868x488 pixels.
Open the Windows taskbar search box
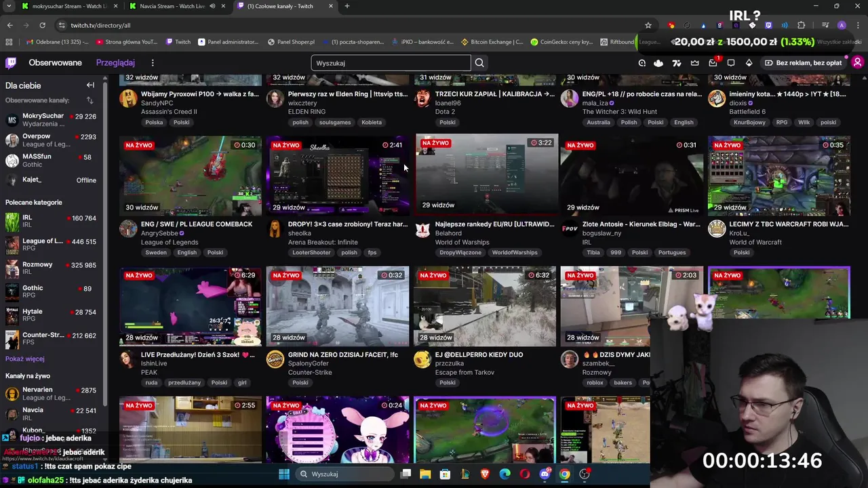344,474
